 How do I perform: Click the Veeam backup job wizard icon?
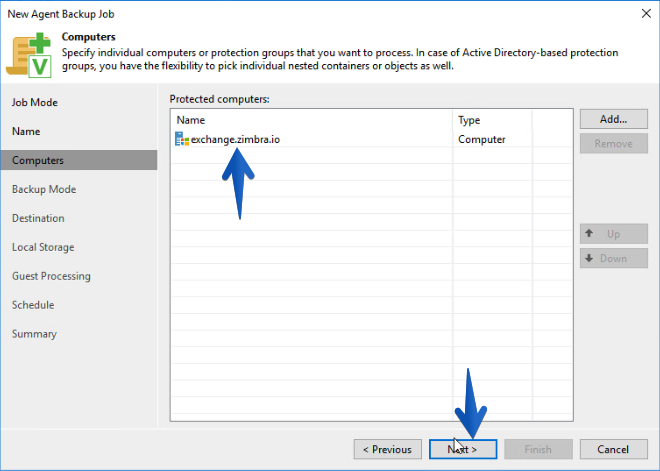tap(29, 55)
